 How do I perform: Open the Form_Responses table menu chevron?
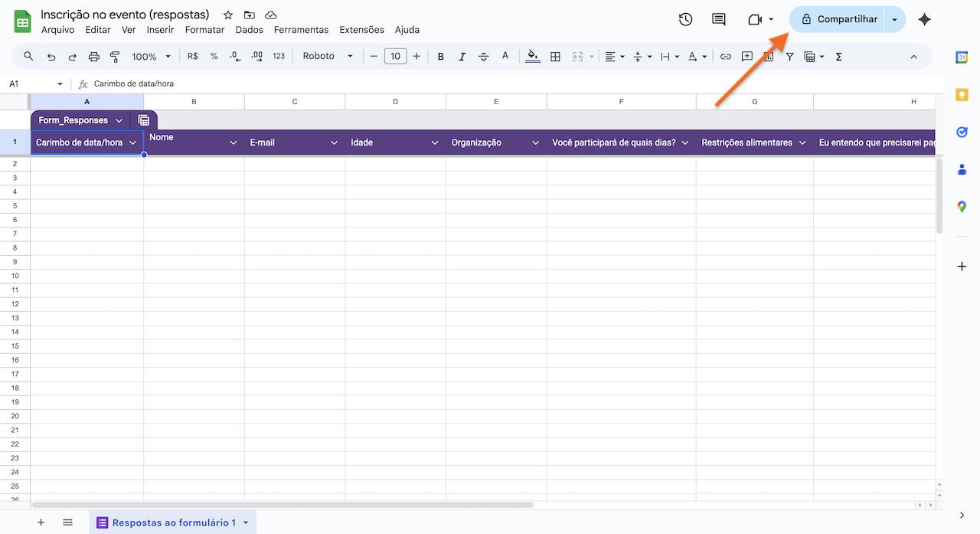(119, 120)
